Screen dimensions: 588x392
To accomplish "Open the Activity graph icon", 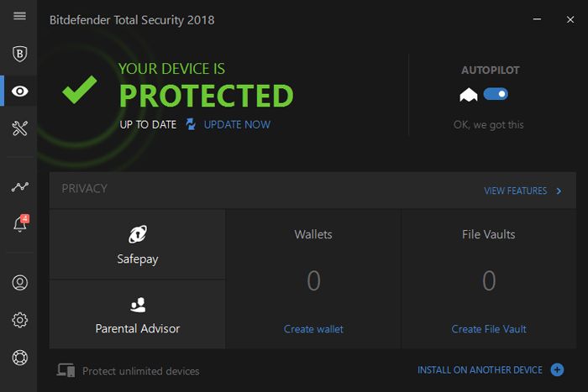I will click(x=19, y=187).
